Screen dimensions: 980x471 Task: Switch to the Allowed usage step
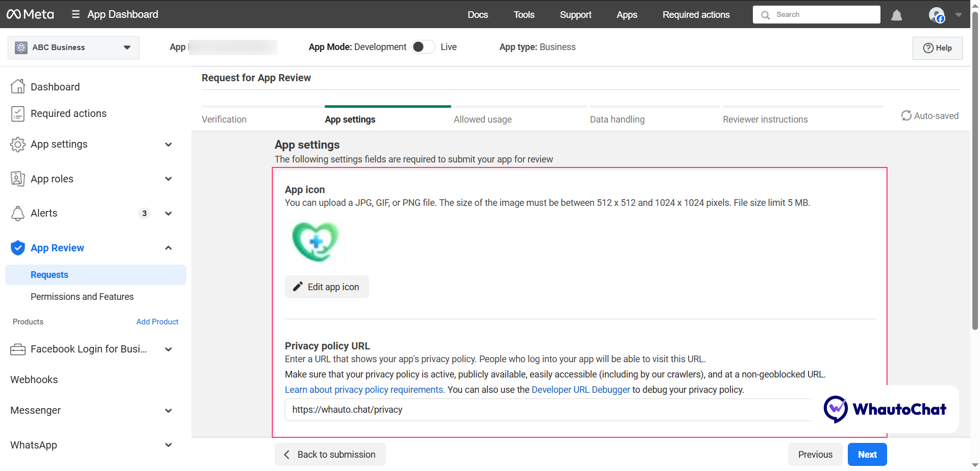(482, 120)
